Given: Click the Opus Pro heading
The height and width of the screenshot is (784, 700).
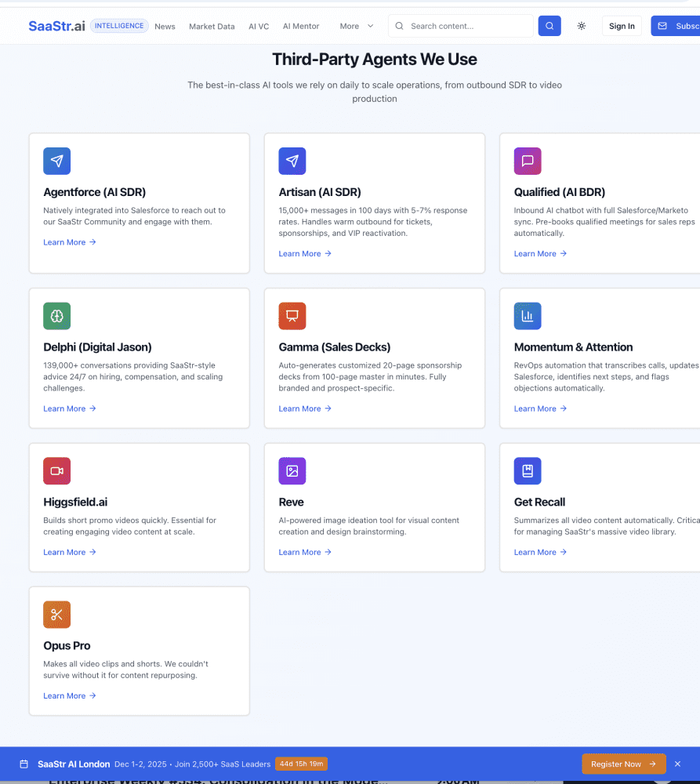Looking at the screenshot, I should coord(67,645).
